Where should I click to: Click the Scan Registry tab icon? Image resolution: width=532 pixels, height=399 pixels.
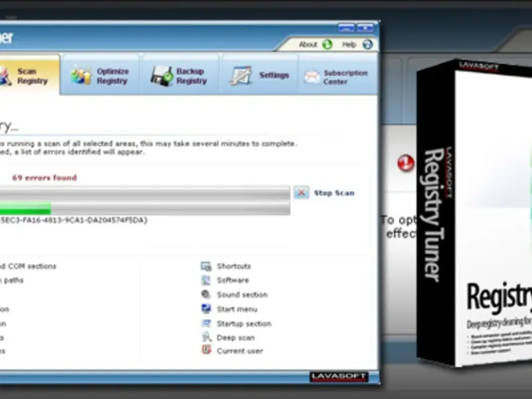click(x=5, y=76)
